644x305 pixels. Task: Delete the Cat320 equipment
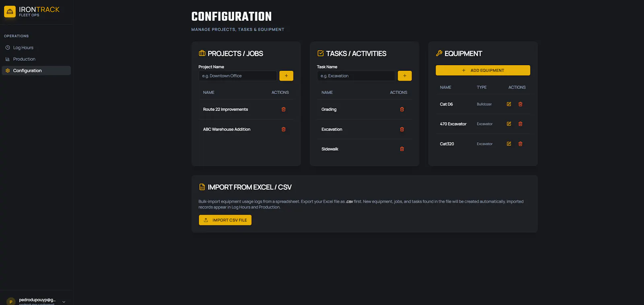click(x=520, y=144)
